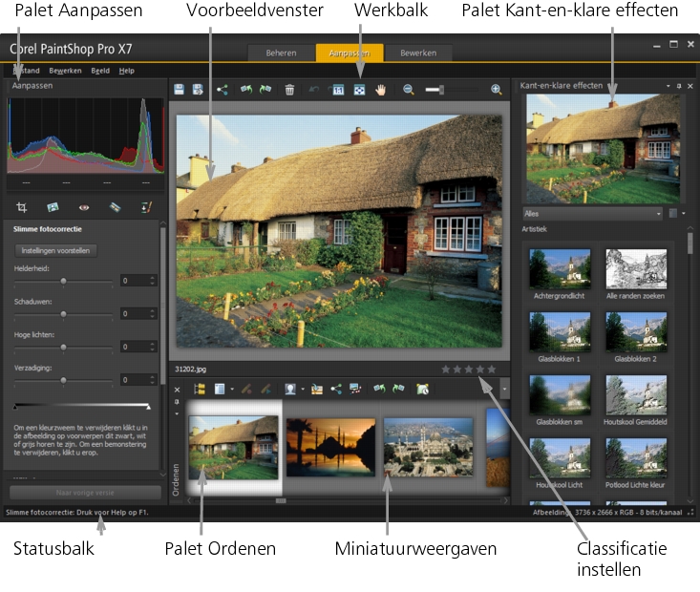This screenshot has height=592, width=700.
Task: Click Schaduwen value stepper arrows
Action: [152, 313]
